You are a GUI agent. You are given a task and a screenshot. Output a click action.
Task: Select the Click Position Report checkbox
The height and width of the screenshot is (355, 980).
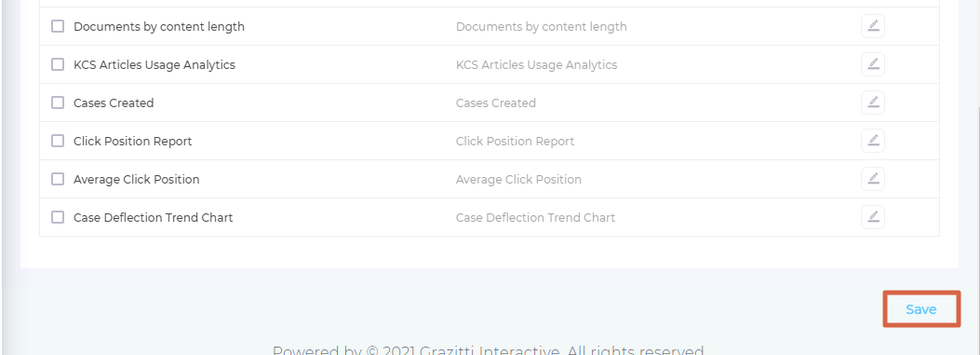click(x=58, y=141)
